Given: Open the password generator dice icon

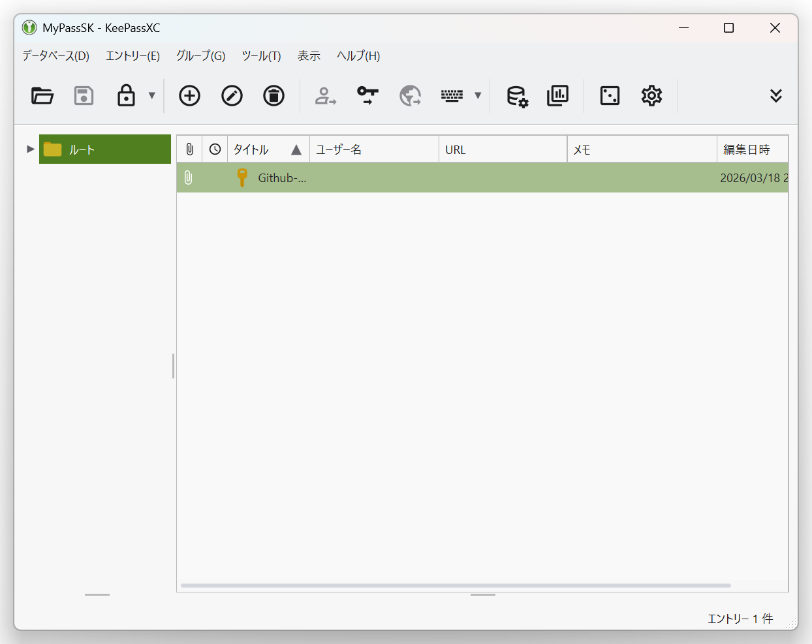Looking at the screenshot, I should pos(610,96).
